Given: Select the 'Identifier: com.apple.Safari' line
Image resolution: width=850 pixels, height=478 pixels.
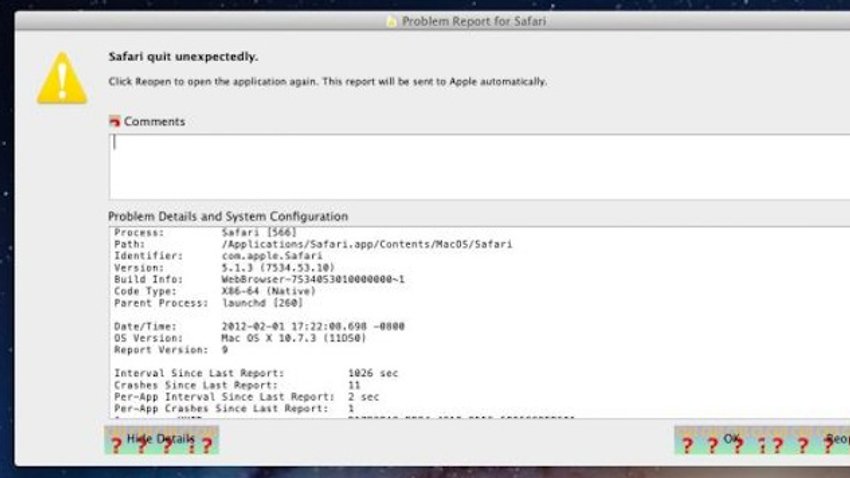Looking at the screenshot, I should [x=218, y=256].
